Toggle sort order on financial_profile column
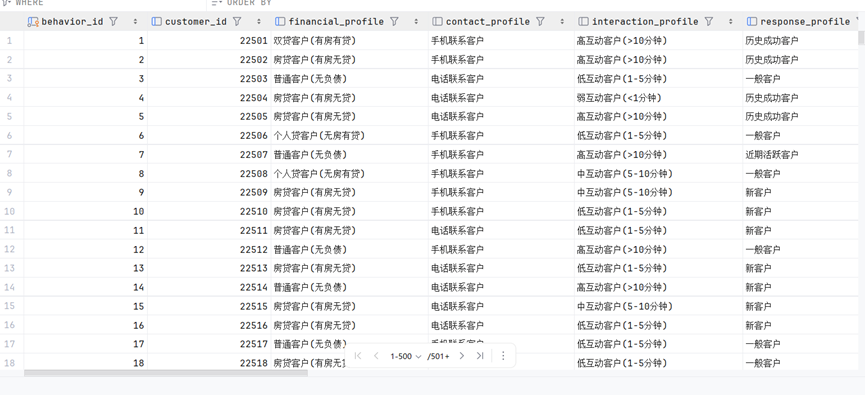 point(417,22)
